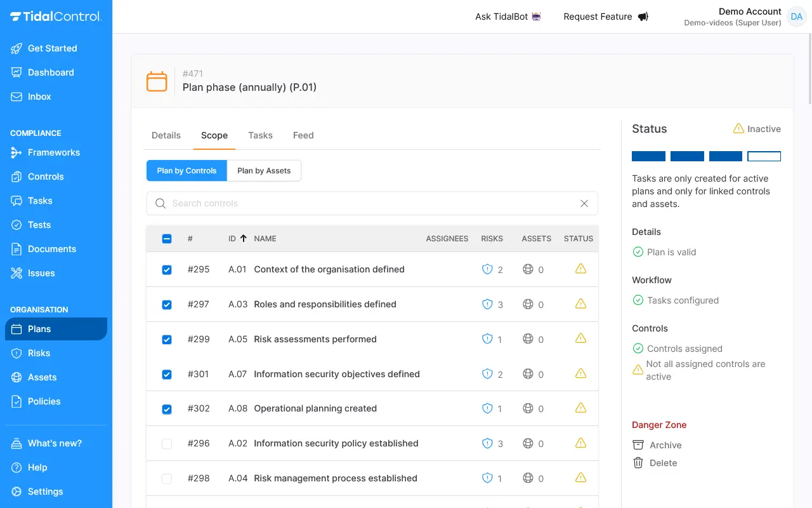Click the Search controls field
This screenshot has width=812, height=508.
click(372, 203)
